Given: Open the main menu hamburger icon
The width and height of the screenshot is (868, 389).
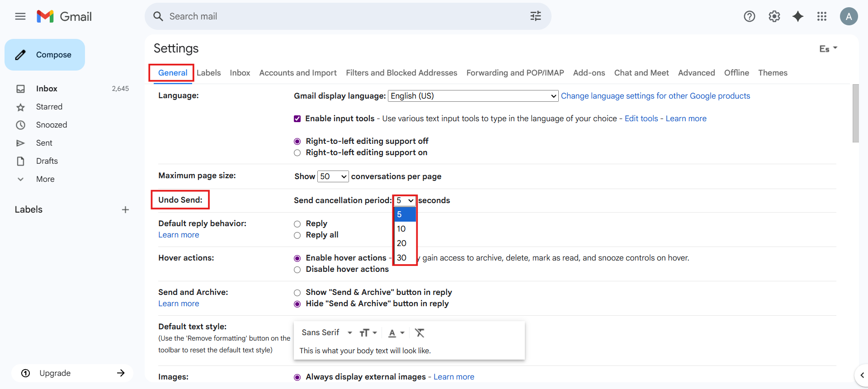Looking at the screenshot, I should (20, 17).
